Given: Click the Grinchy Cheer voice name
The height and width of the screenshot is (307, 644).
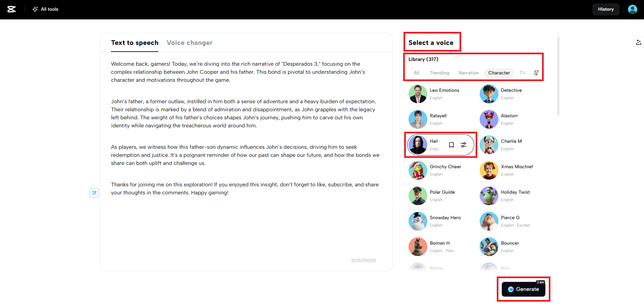Looking at the screenshot, I should (445, 167).
